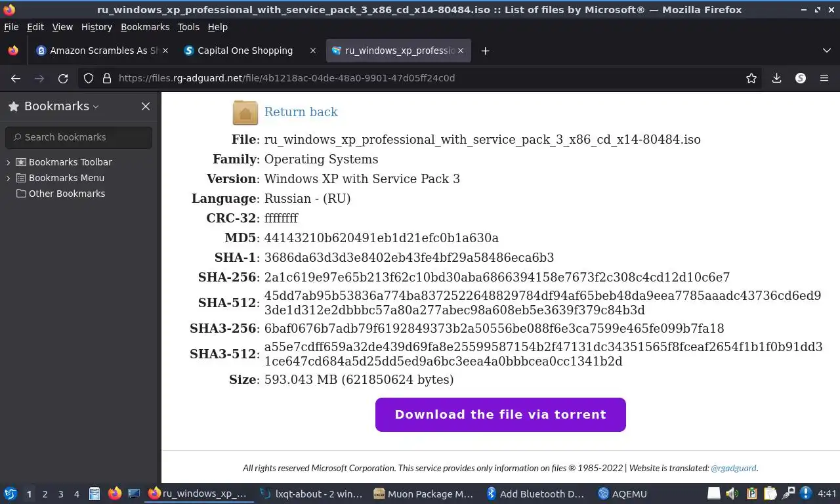
Task: Click the folder icon beside Return back
Action: (245, 112)
